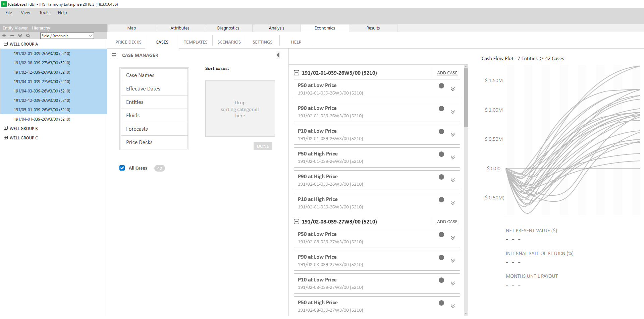Open the View menu
This screenshot has height=319, width=644.
coord(25,13)
